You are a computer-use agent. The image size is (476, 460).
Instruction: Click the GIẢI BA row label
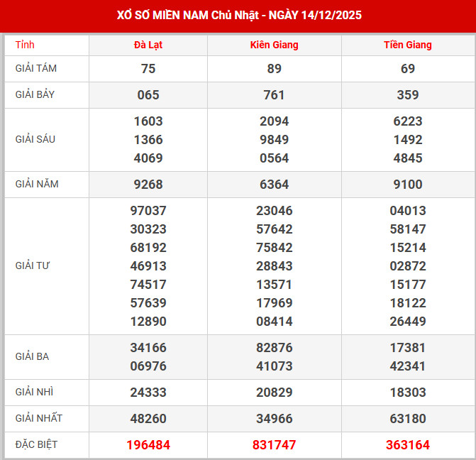point(32,356)
